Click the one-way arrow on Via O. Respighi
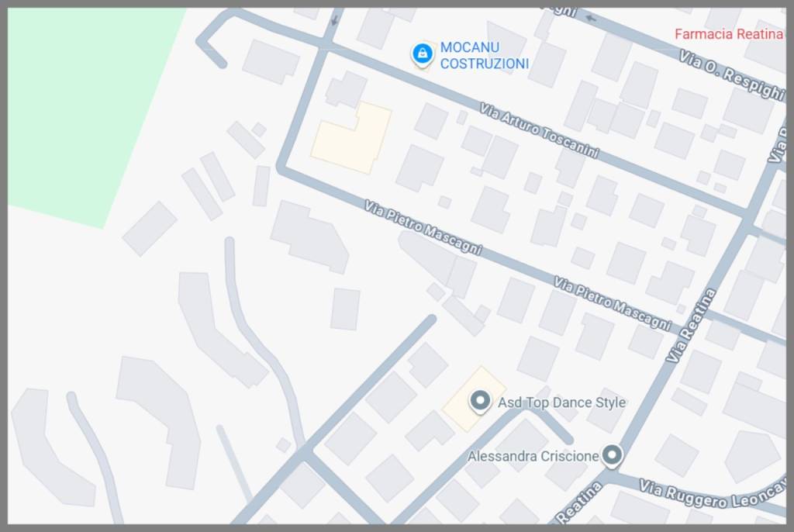The height and width of the screenshot is (532, 794). (590, 19)
